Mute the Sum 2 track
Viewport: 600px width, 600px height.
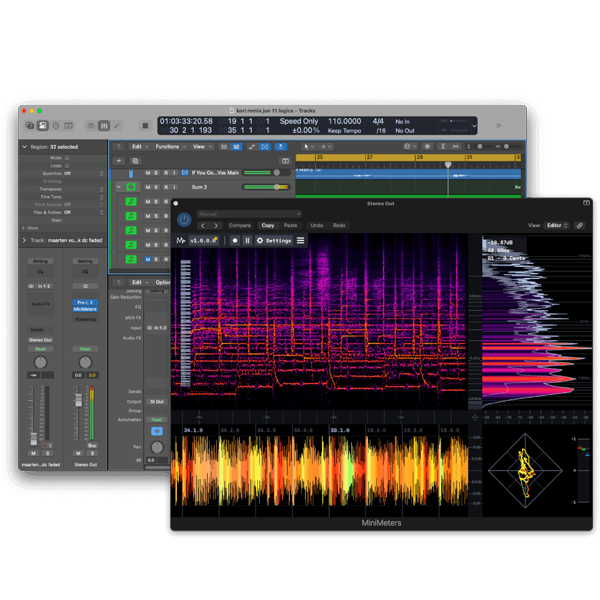pyautogui.click(x=148, y=187)
